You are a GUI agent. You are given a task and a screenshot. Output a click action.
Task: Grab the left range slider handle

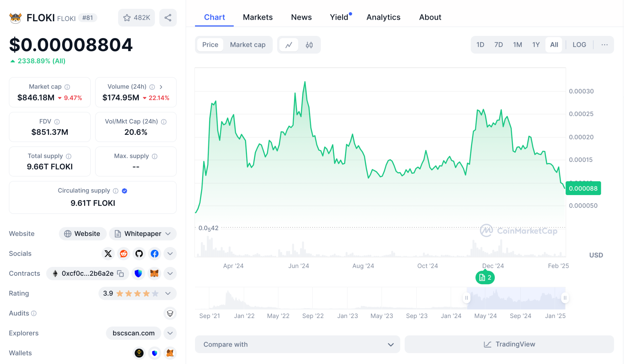(466, 298)
